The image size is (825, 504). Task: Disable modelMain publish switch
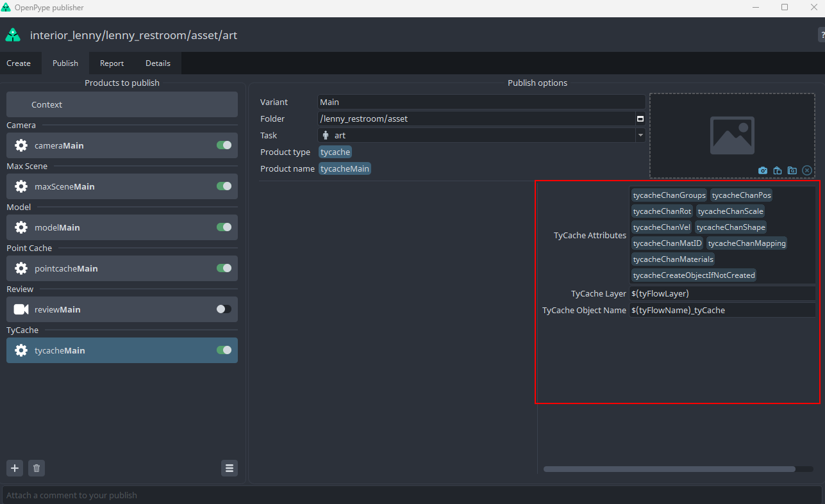(x=224, y=227)
